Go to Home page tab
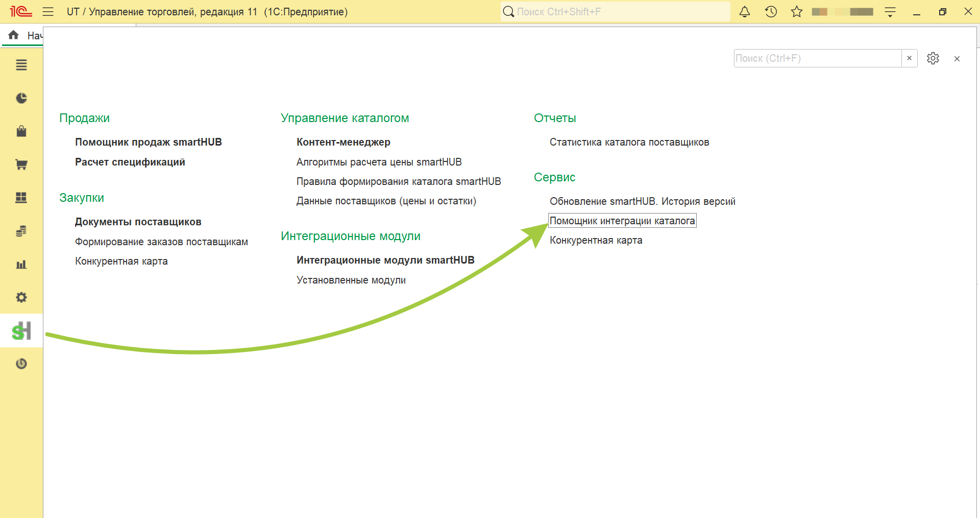Screen dimensions: 980x518 coord(24,35)
